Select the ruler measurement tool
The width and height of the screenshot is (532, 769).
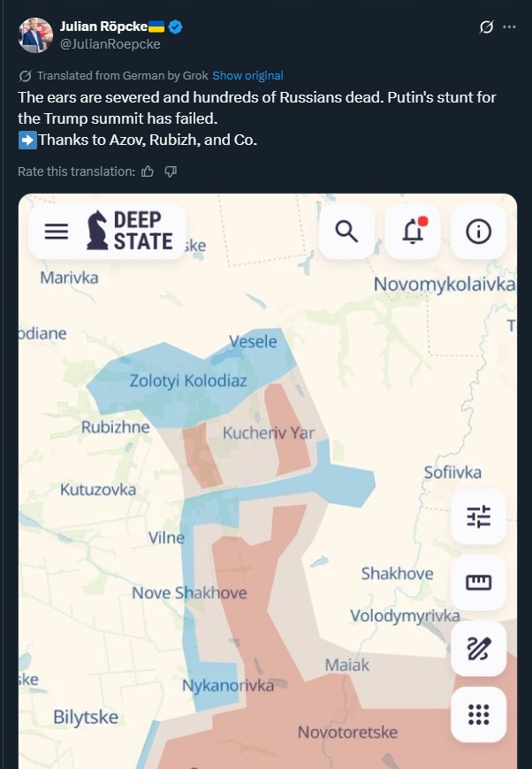478,582
